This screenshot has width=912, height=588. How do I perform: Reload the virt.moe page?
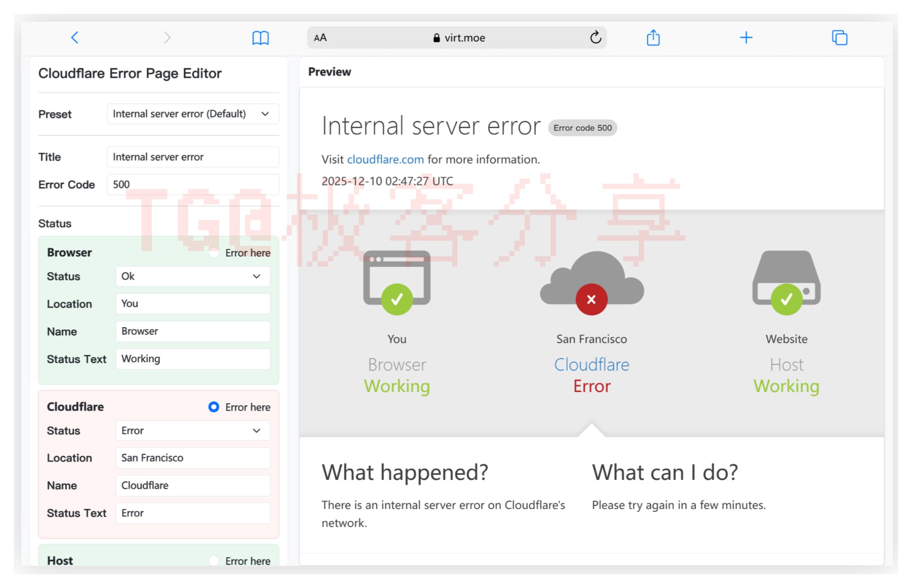click(595, 38)
